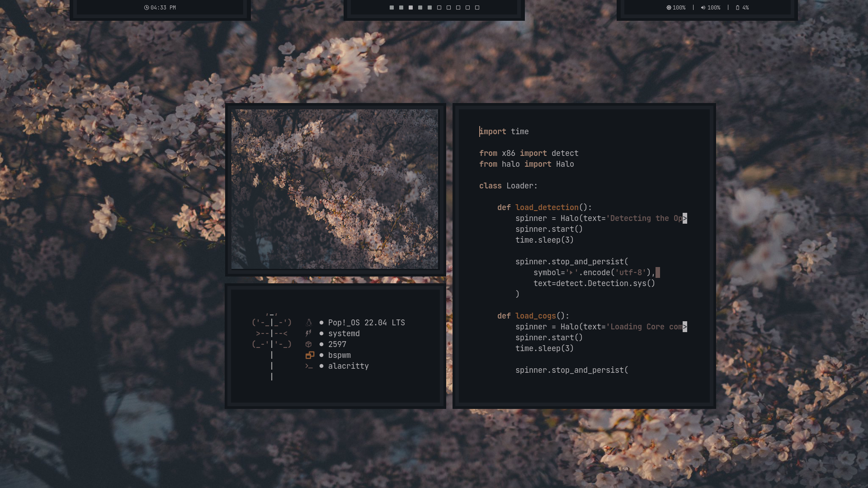Click the volume speaker icon in the top bar
868x488 pixels.
coord(703,8)
